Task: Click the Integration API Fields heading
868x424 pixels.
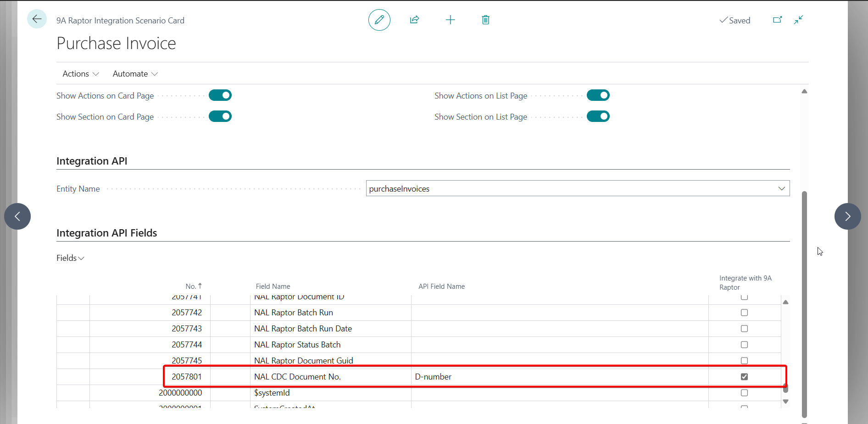Action: pos(106,233)
